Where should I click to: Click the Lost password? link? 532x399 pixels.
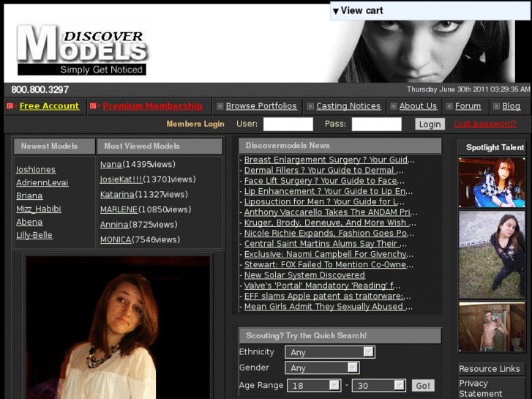(x=485, y=124)
